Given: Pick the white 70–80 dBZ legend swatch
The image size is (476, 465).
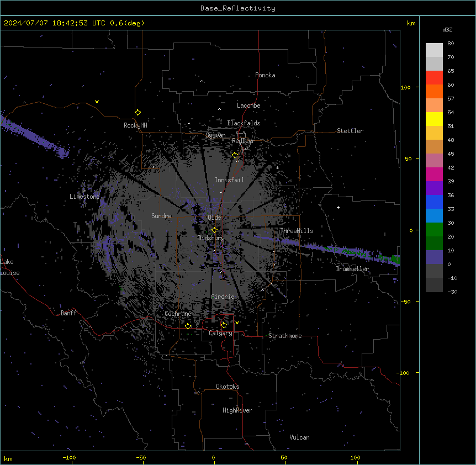Looking at the screenshot, I should [x=434, y=50].
